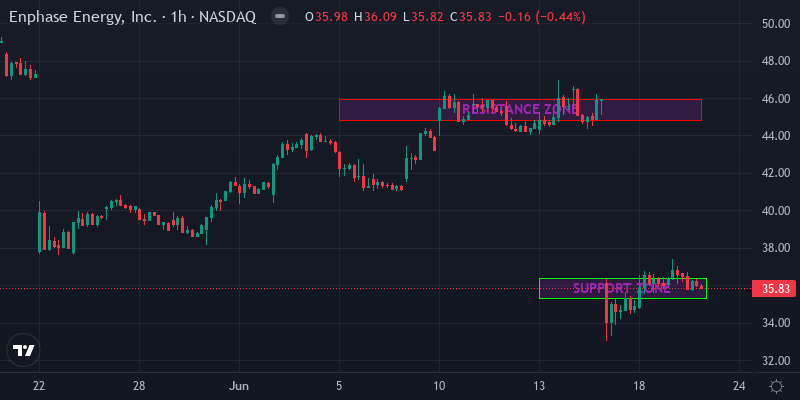
Task: Click the 32.00 price axis value
Action: coord(776,360)
